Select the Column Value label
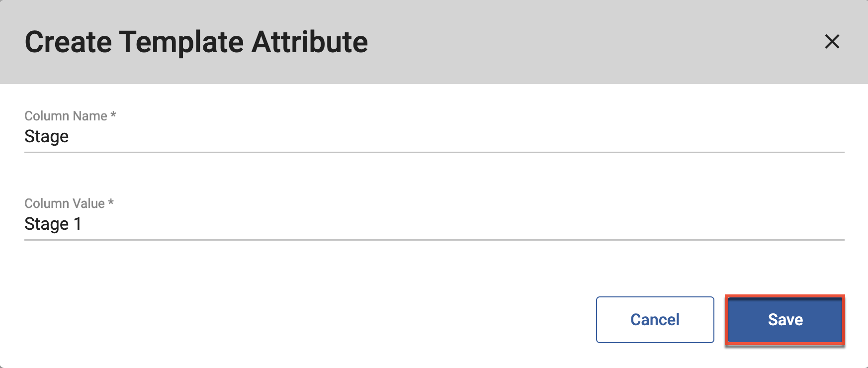 coord(65,203)
